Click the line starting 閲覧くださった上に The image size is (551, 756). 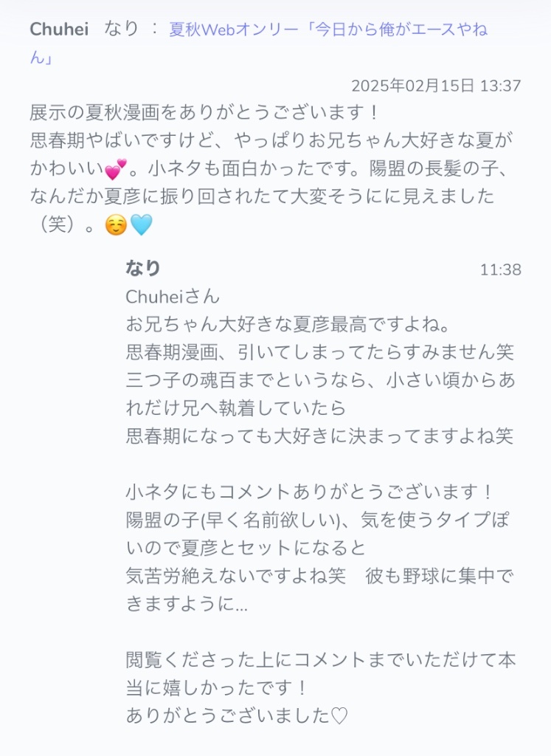(x=321, y=659)
